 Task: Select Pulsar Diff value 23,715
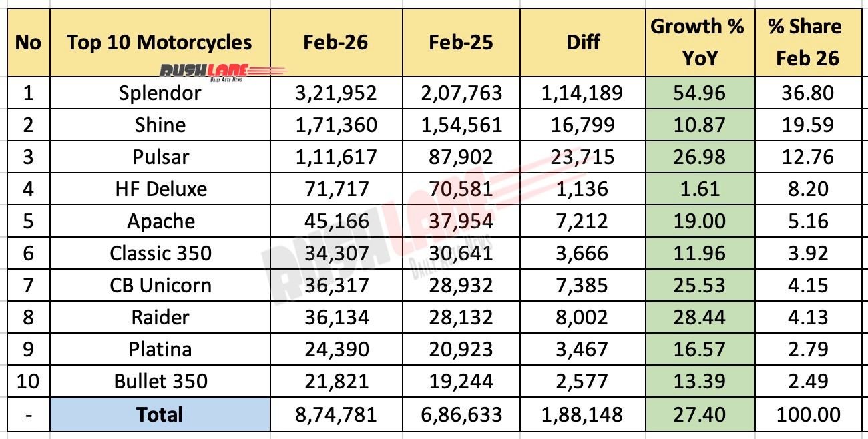point(583,157)
